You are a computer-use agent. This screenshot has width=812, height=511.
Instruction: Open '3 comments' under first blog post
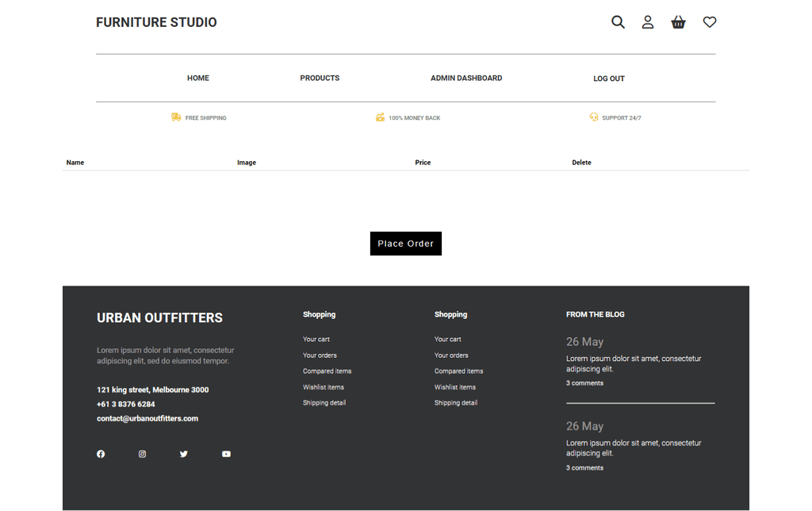click(584, 383)
